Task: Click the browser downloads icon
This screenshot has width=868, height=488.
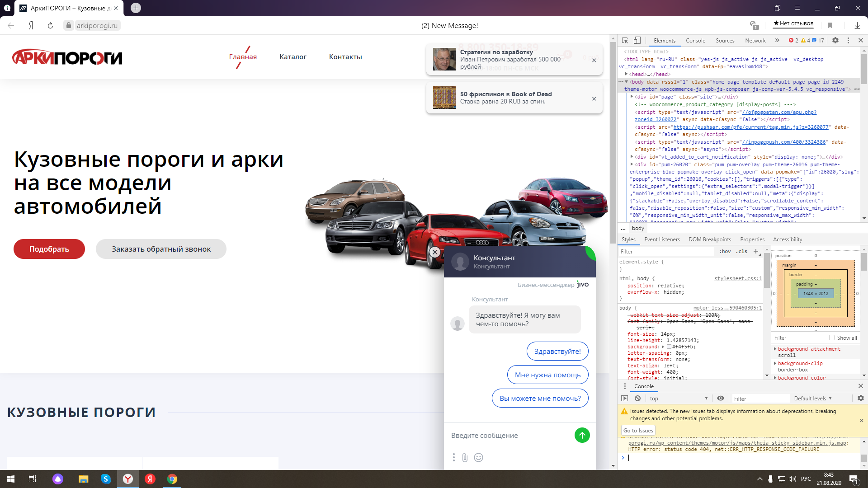Action: click(857, 25)
